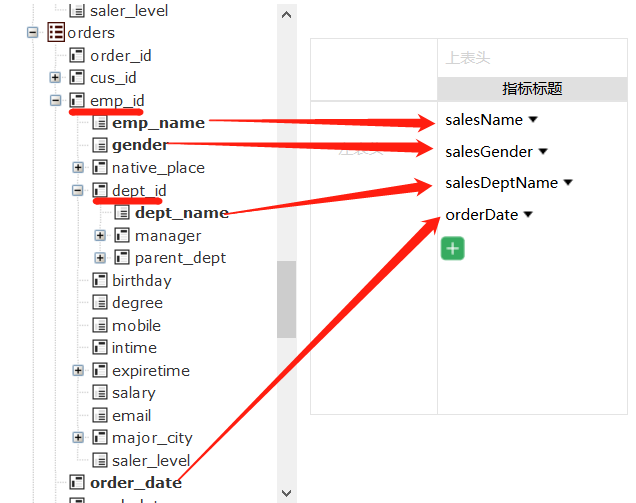Click the email field icon

click(100, 415)
